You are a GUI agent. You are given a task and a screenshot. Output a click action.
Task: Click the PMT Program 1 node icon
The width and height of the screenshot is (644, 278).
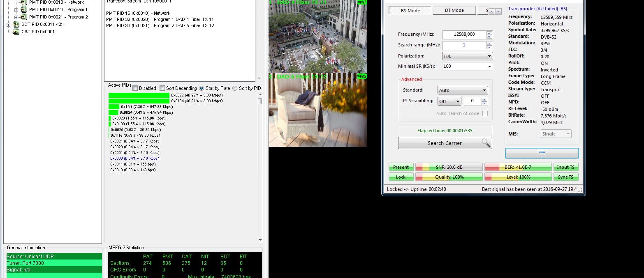tap(24, 10)
